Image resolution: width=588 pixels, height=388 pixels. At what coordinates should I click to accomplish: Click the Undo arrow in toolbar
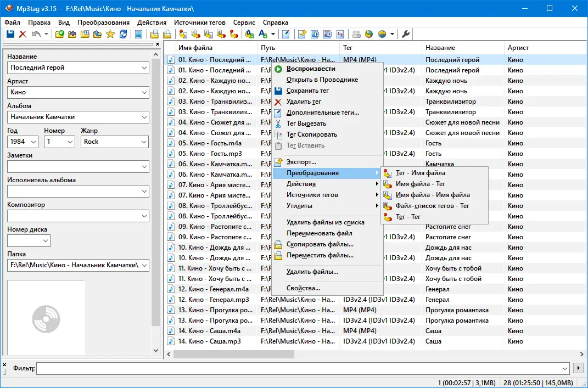pos(36,34)
